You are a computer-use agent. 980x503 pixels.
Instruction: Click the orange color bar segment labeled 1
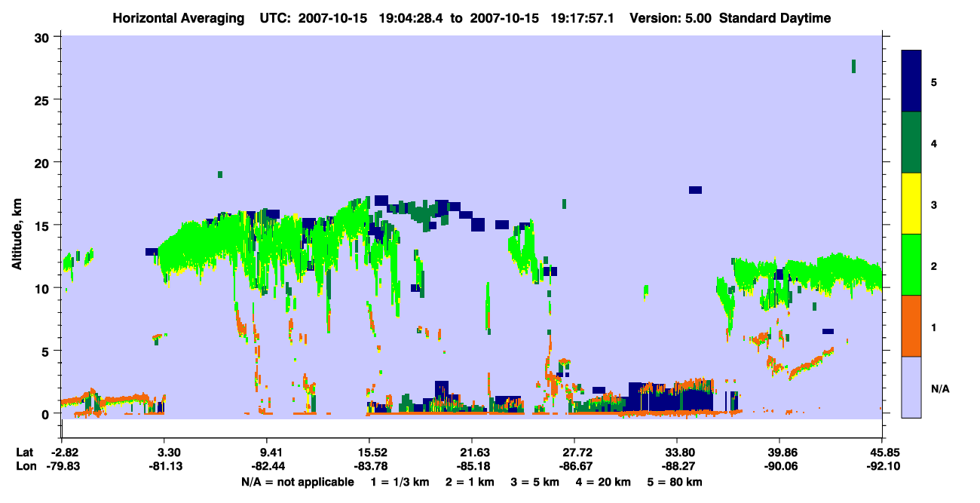tap(911, 326)
